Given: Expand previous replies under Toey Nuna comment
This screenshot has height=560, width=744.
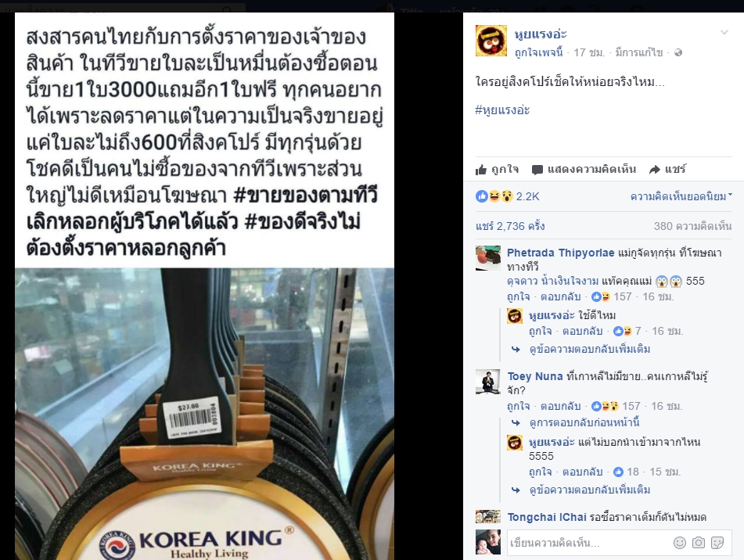Looking at the screenshot, I should [x=584, y=422].
